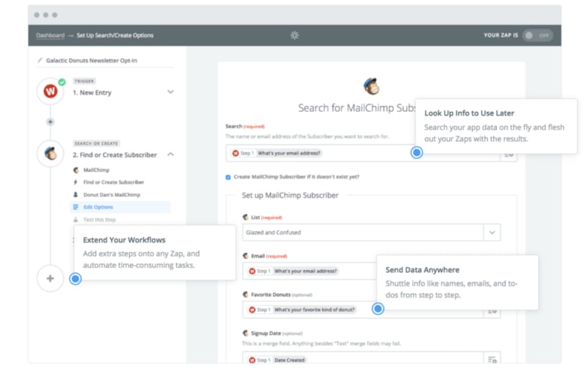588x370 pixels.
Task: Click the Find or Create lightning icon
Action: pyautogui.click(x=76, y=182)
